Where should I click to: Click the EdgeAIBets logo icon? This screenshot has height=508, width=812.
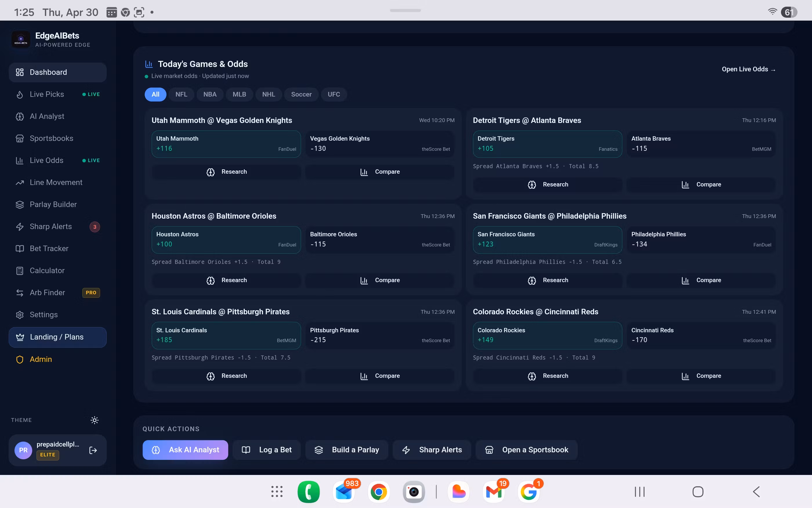pyautogui.click(x=21, y=39)
